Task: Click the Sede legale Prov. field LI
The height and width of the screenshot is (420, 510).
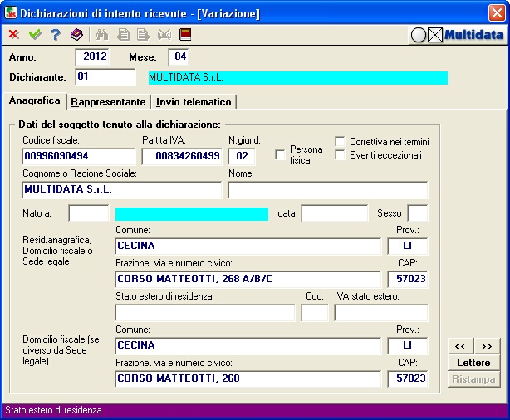Action: tap(408, 247)
